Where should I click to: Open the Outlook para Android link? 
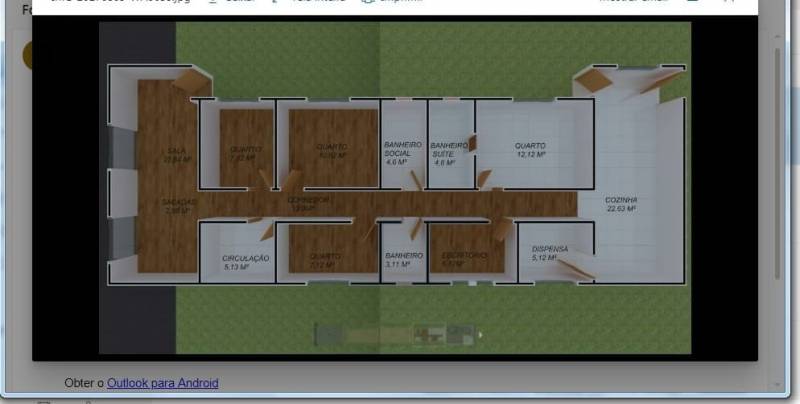(162, 383)
